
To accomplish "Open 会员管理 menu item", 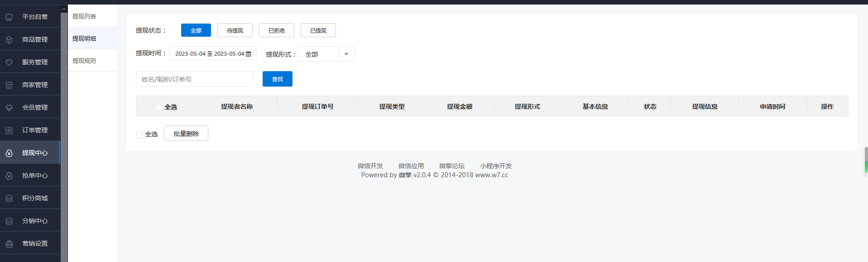I will point(30,107).
